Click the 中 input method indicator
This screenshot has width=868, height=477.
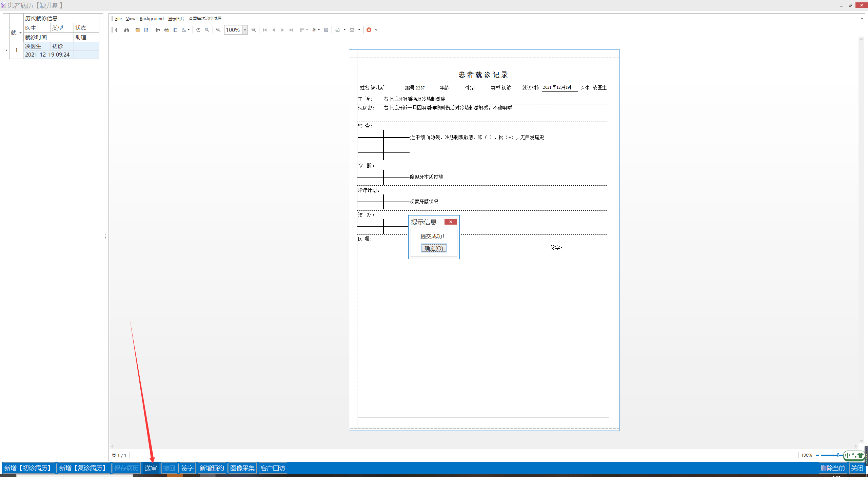[x=848, y=455]
